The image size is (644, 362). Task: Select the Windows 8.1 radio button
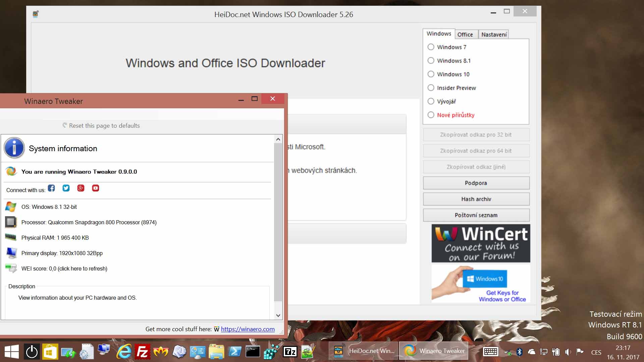click(431, 61)
